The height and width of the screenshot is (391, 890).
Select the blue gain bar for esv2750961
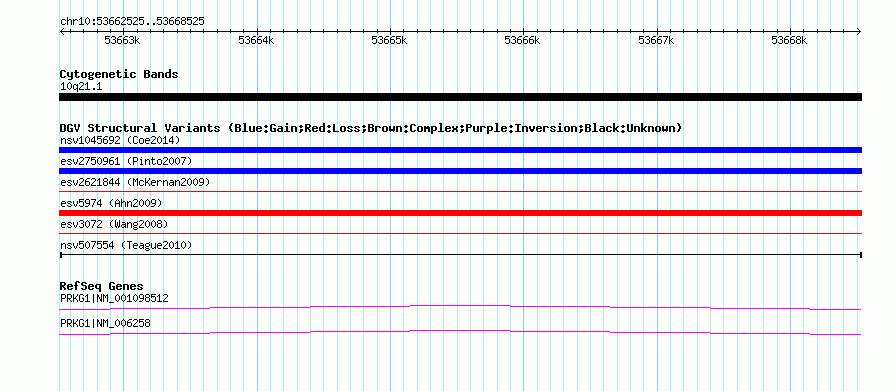[x=460, y=171]
